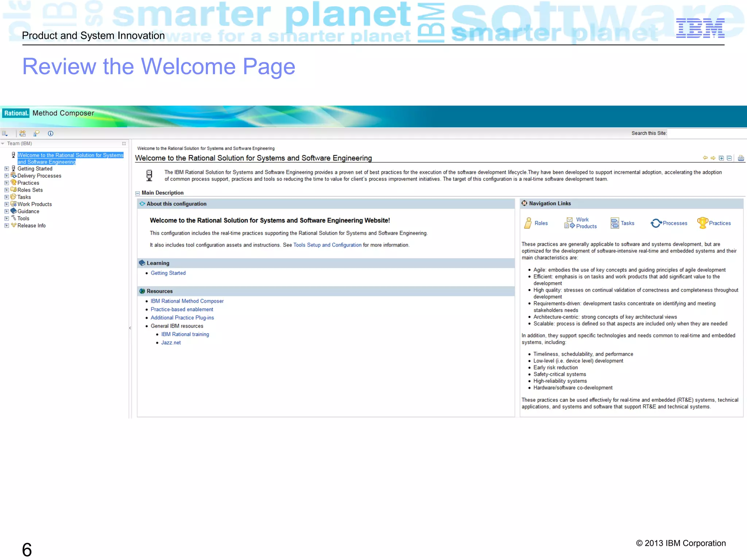Click the expand all sections plus icon

(x=721, y=158)
